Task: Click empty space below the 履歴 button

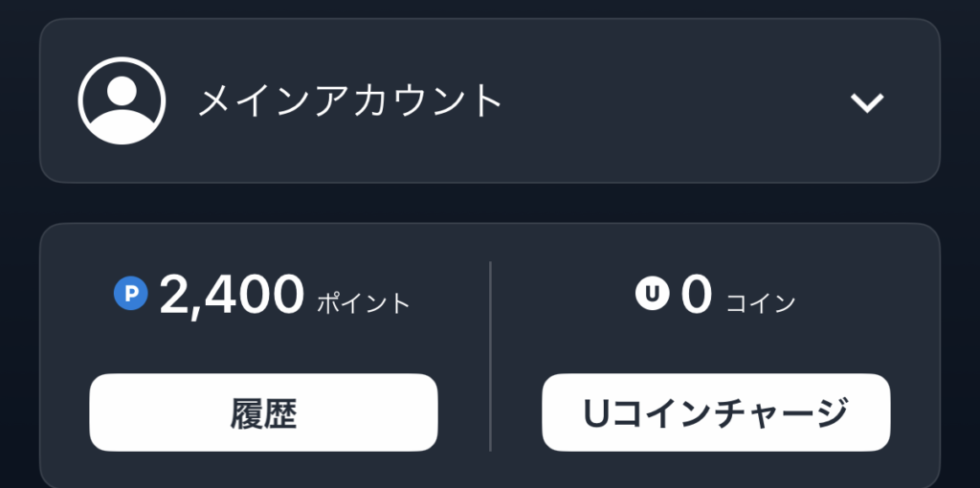Action: [x=263, y=469]
